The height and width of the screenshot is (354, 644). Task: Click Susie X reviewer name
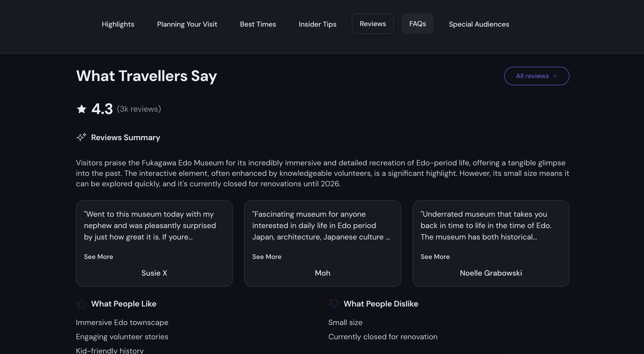point(154,273)
